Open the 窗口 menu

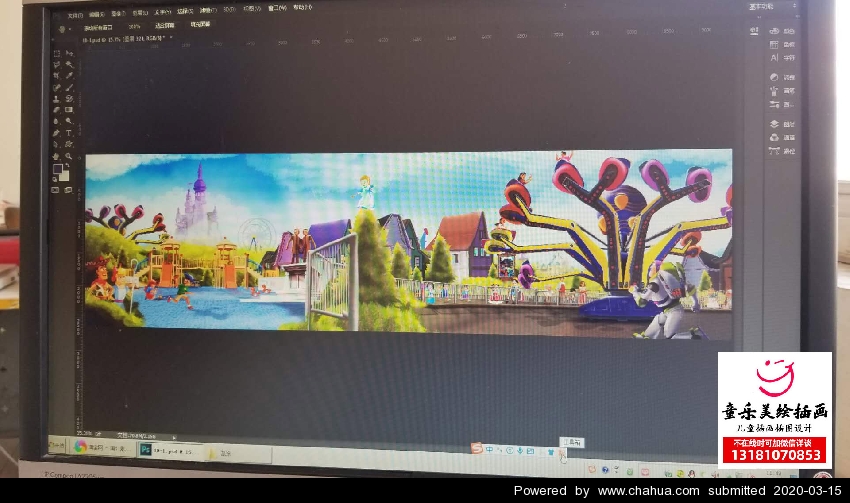[277, 8]
